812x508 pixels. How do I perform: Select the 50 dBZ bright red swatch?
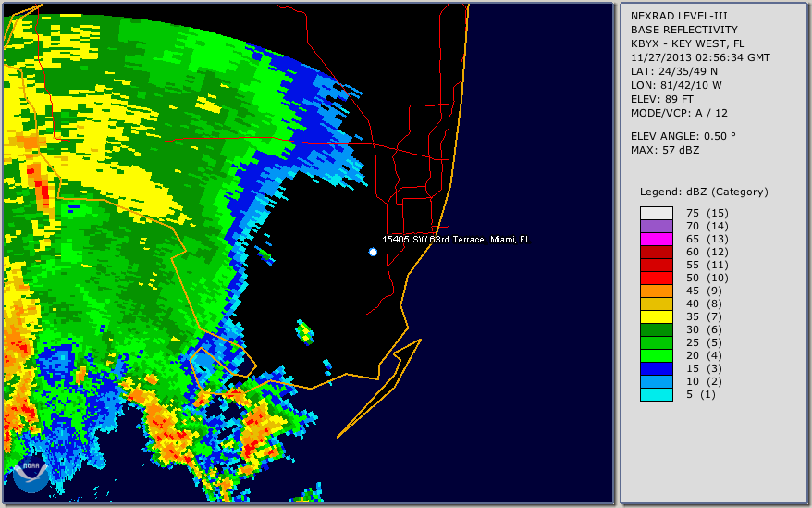656,278
